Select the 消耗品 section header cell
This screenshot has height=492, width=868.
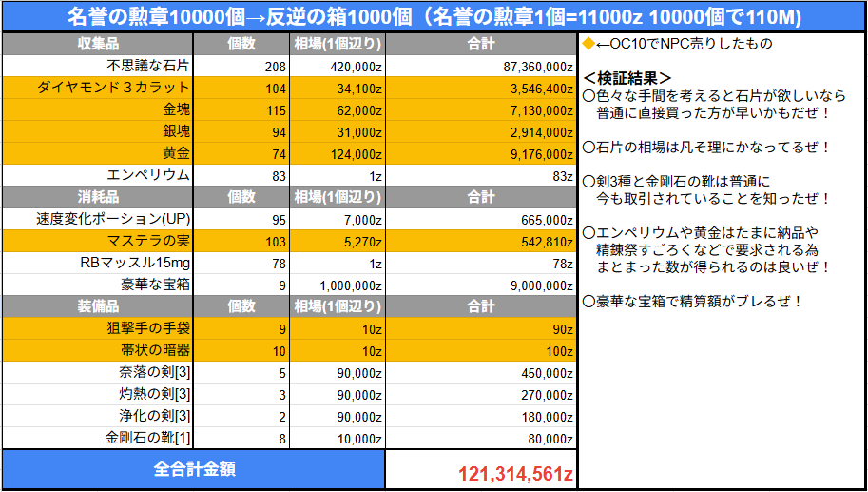pos(97,197)
